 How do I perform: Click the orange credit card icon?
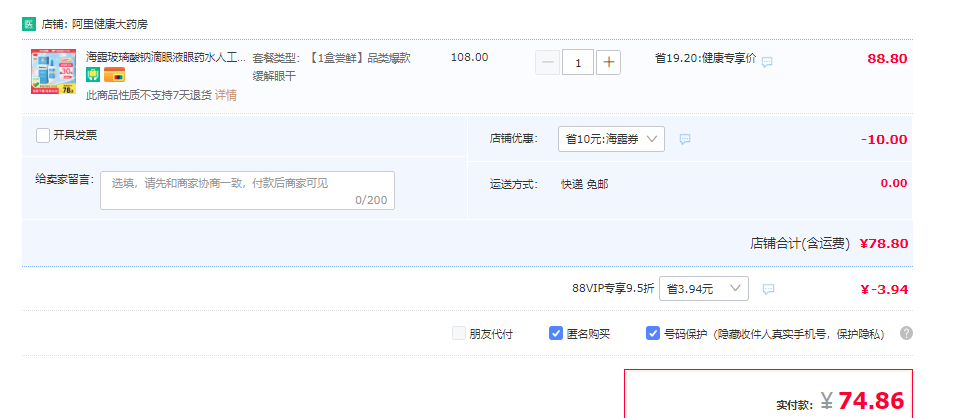coord(114,75)
